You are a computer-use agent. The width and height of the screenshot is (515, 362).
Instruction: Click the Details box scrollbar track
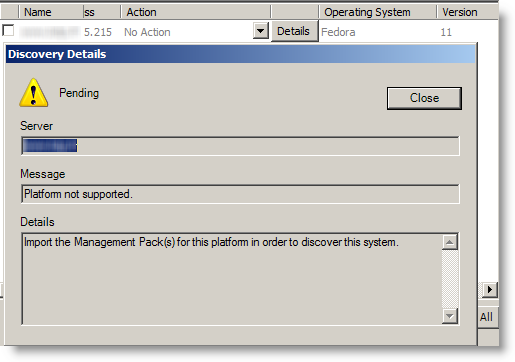pos(450,279)
